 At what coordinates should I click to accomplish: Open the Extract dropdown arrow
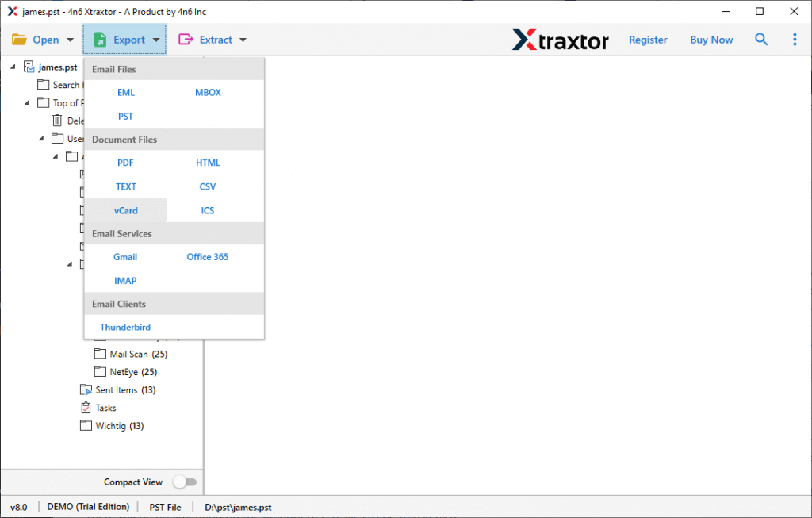pos(243,40)
